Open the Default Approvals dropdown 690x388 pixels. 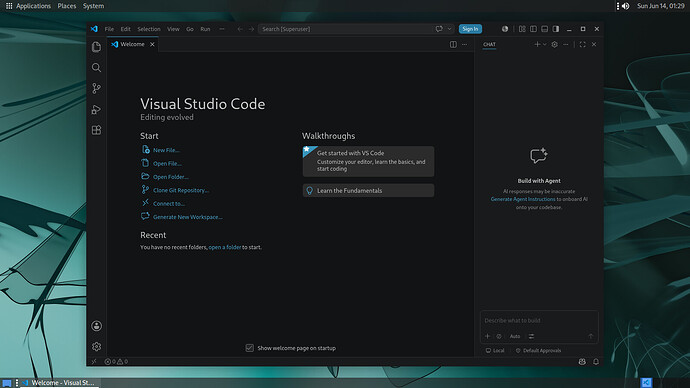pyautogui.click(x=538, y=351)
